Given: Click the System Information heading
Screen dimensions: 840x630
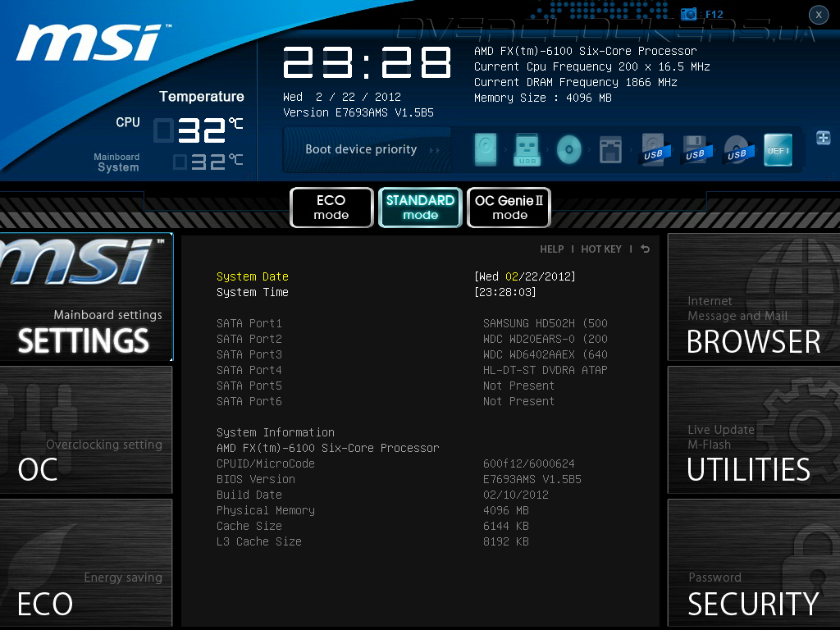Looking at the screenshot, I should tap(276, 432).
